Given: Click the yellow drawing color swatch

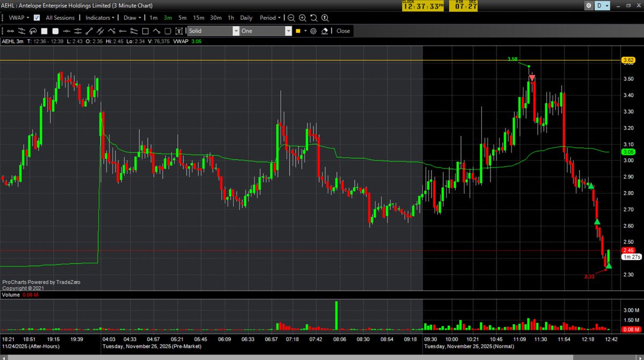Looking at the screenshot, I should pyautogui.click(x=298, y=31).
